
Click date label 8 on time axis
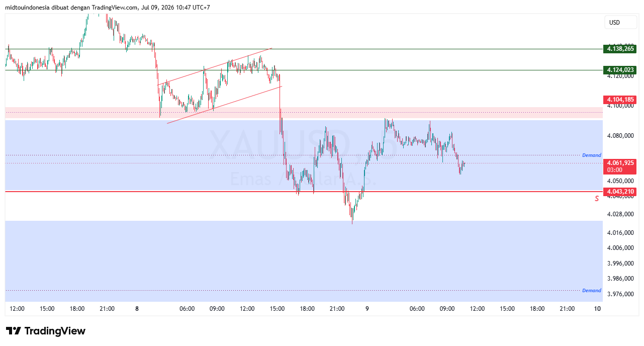pos(137,309)
